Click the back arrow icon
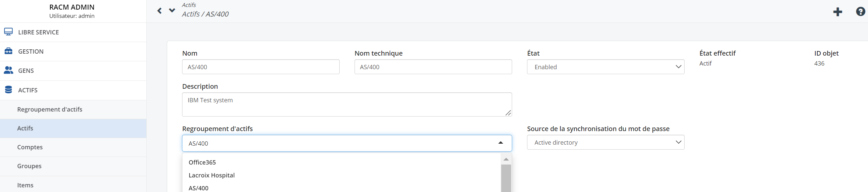 (159, 11)
